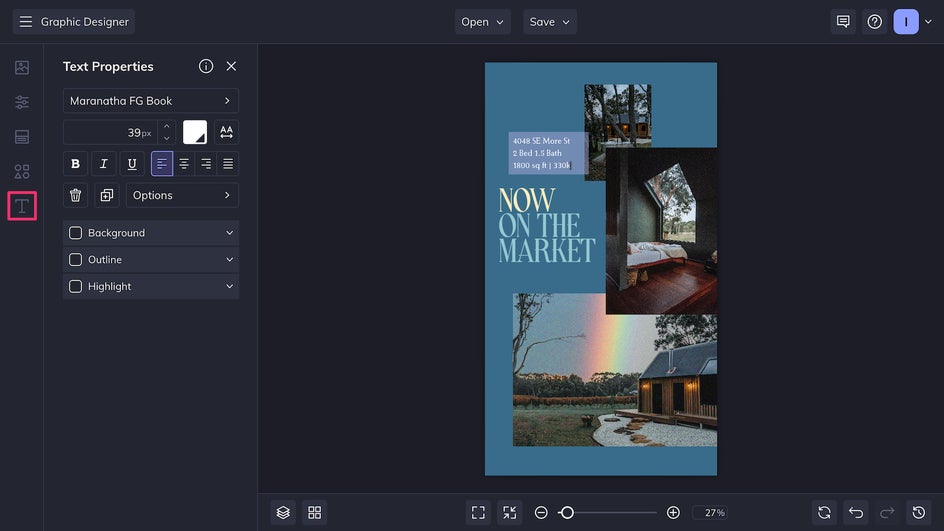944x531 pixels.
Task: Click the zoom slider handle
Action: 567,512
